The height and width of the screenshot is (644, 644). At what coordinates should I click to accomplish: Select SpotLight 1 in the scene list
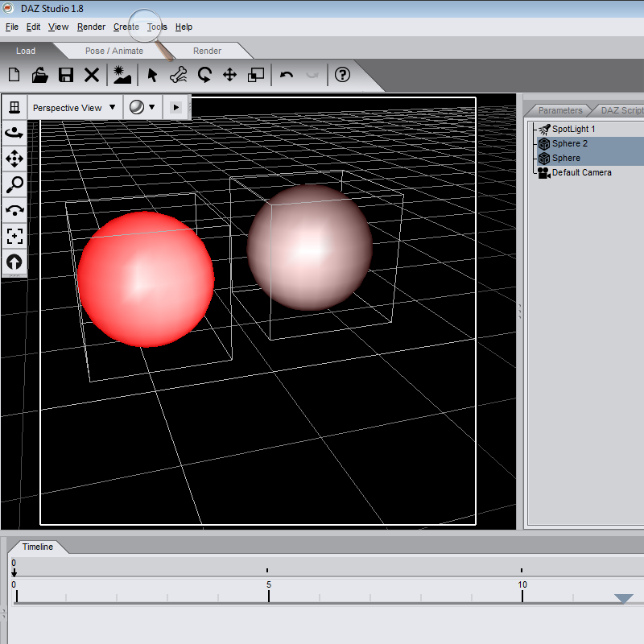(573, 129)
